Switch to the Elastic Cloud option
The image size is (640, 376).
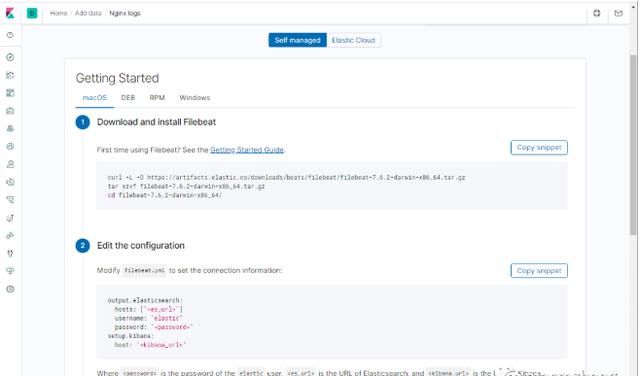353,40
